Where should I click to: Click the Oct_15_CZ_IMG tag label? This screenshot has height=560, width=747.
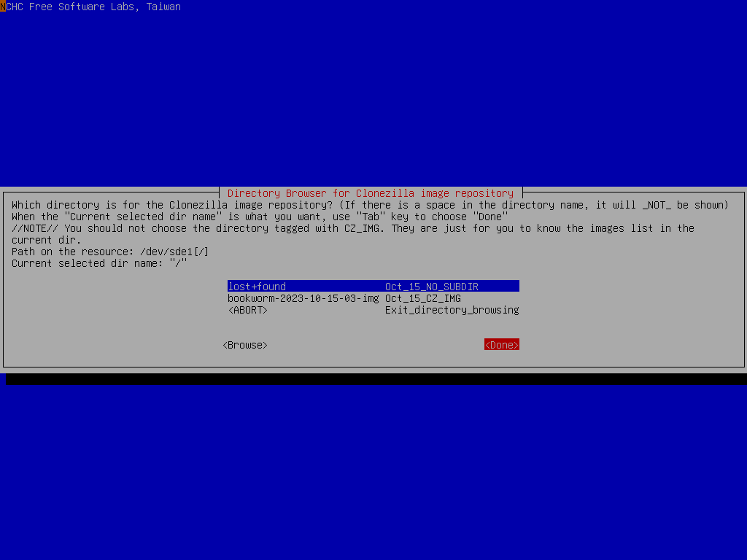pyautogui.click(x=423, y=297)
